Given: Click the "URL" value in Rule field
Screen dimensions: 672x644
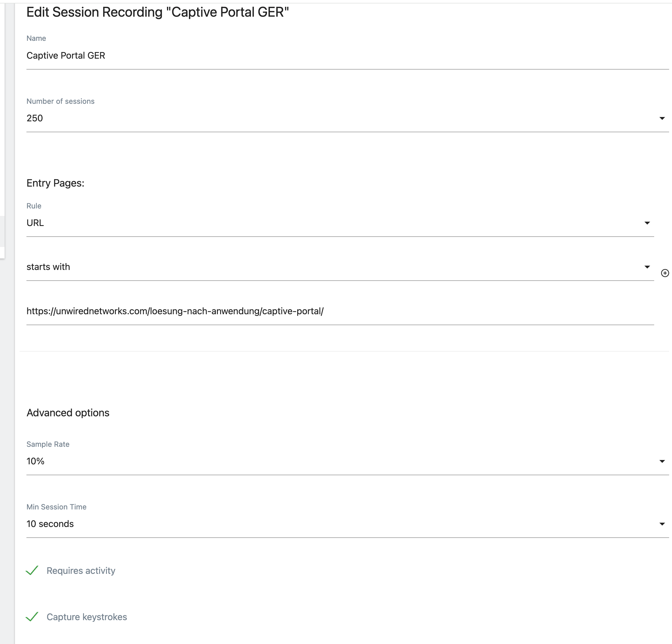Looking at the screenshot, I should [35, 223].
